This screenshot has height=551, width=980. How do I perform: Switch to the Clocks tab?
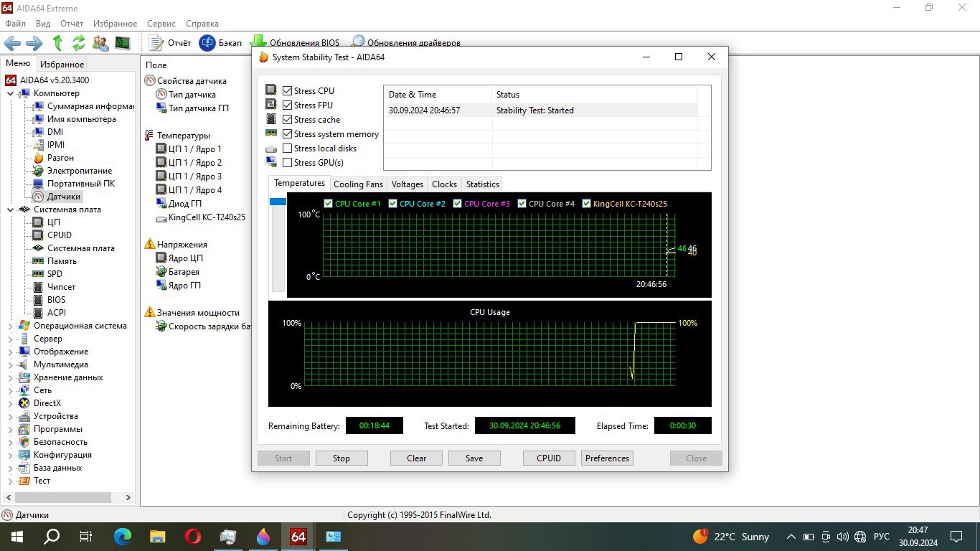445,184
